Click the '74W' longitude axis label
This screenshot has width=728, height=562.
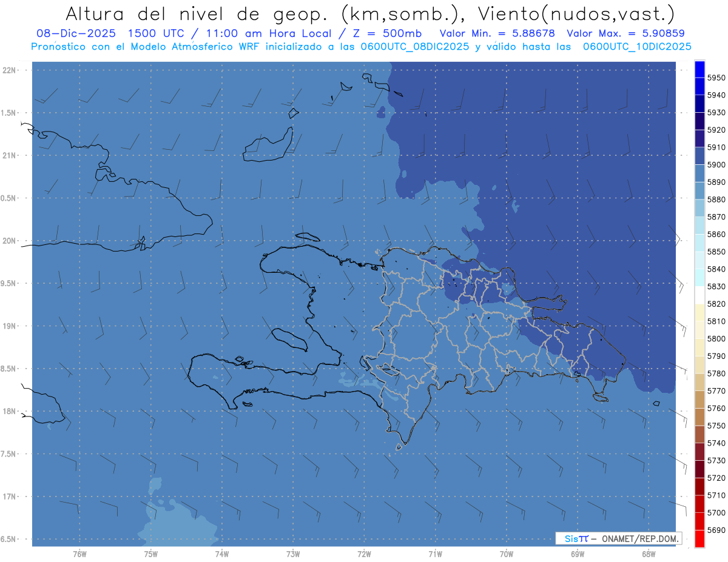[x=221, y=554]
